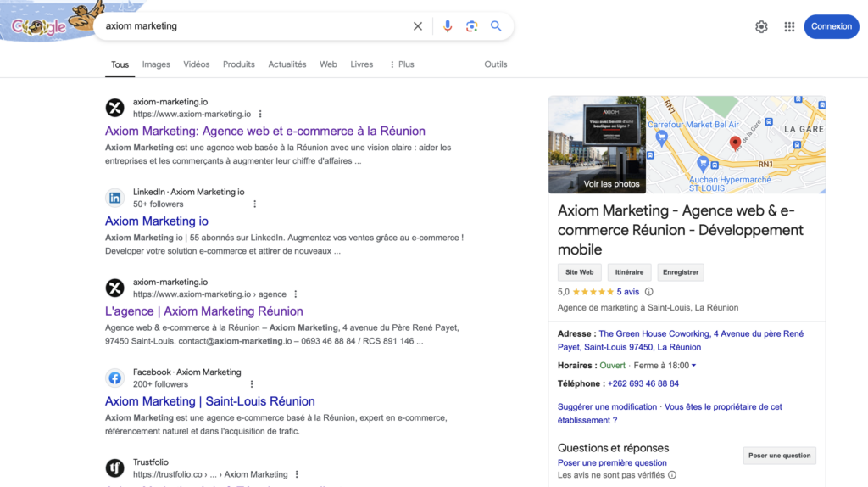Open L'agence | Axiom Marketing Réunion link
The height and width of the screenshot is (487, 868).
[204, 311]
